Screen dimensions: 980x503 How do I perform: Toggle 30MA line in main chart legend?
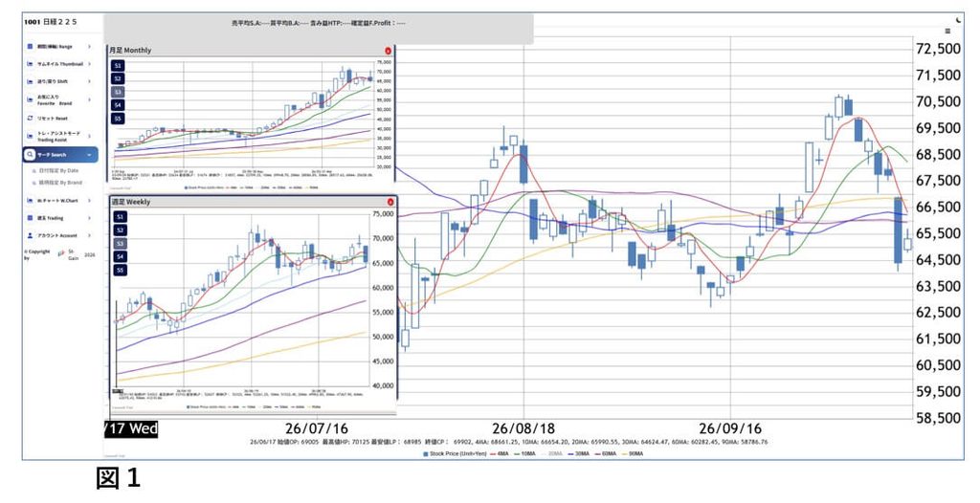[x=578, y=453]
